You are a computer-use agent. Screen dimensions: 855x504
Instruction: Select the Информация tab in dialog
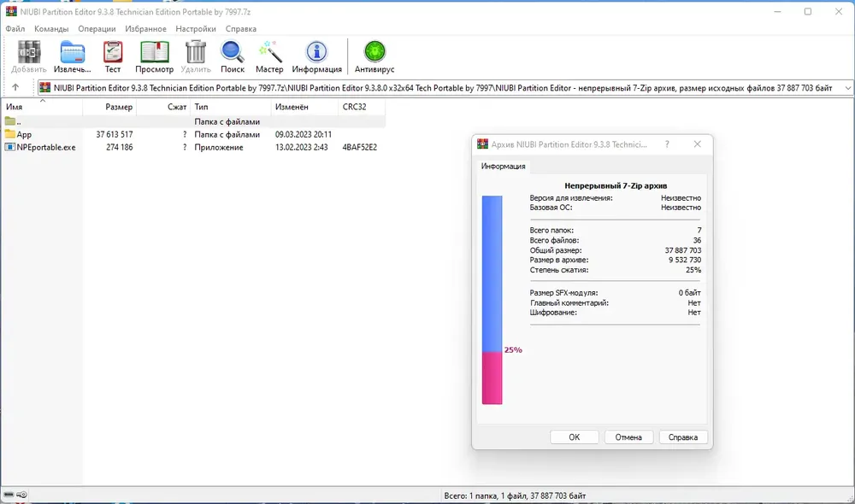coord(504,167)
